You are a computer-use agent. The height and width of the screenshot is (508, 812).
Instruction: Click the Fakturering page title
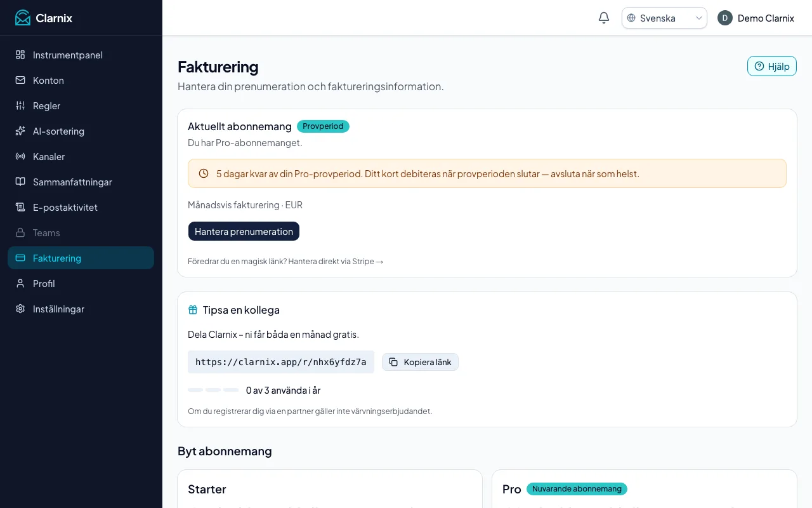pyautogui.click(x=218, y=67)
